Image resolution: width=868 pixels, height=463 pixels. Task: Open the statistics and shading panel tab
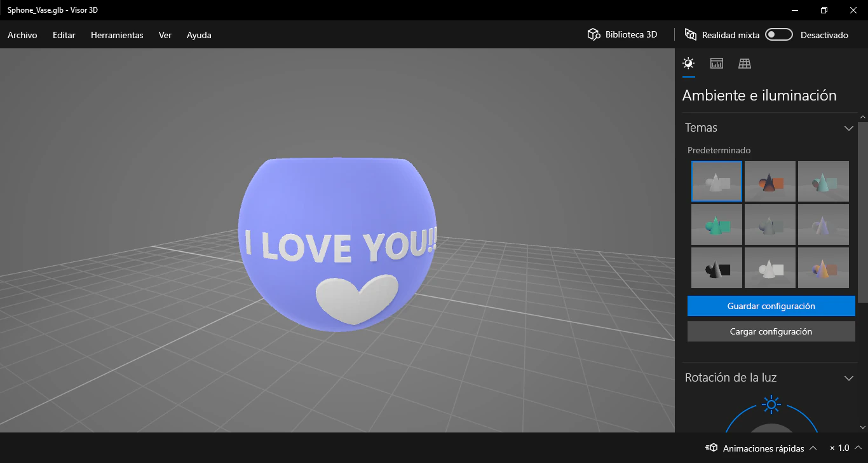click(717, 63)
